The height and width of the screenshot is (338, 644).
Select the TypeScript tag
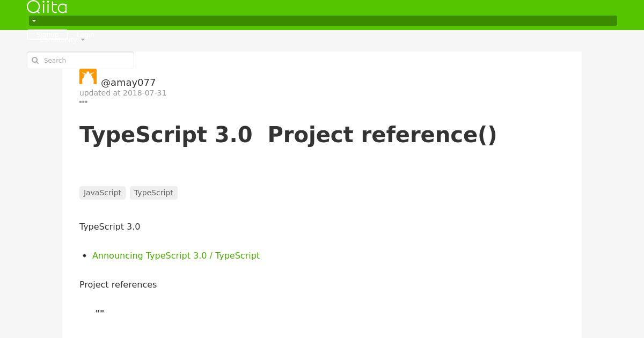point(153,193)
